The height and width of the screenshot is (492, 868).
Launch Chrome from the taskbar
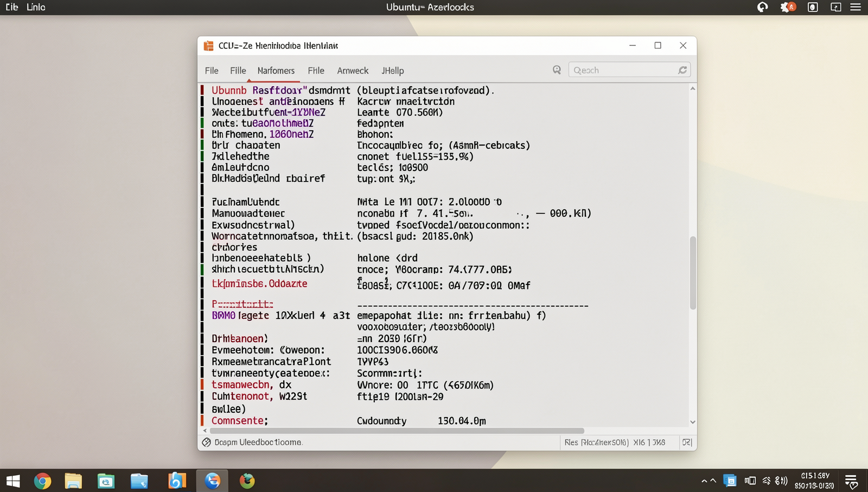click(x=42, y=481)
